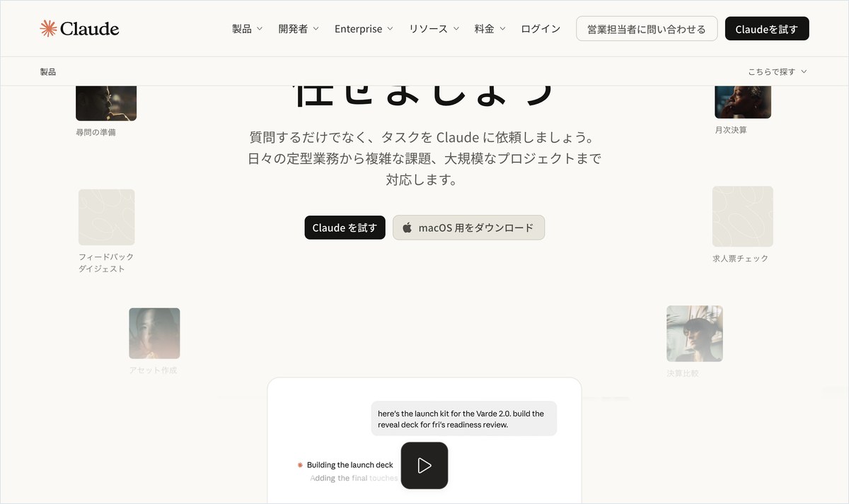Select the 求人票チェック thumbnail
The height and width of the screenshot is (504, 849).
[742, 216]
